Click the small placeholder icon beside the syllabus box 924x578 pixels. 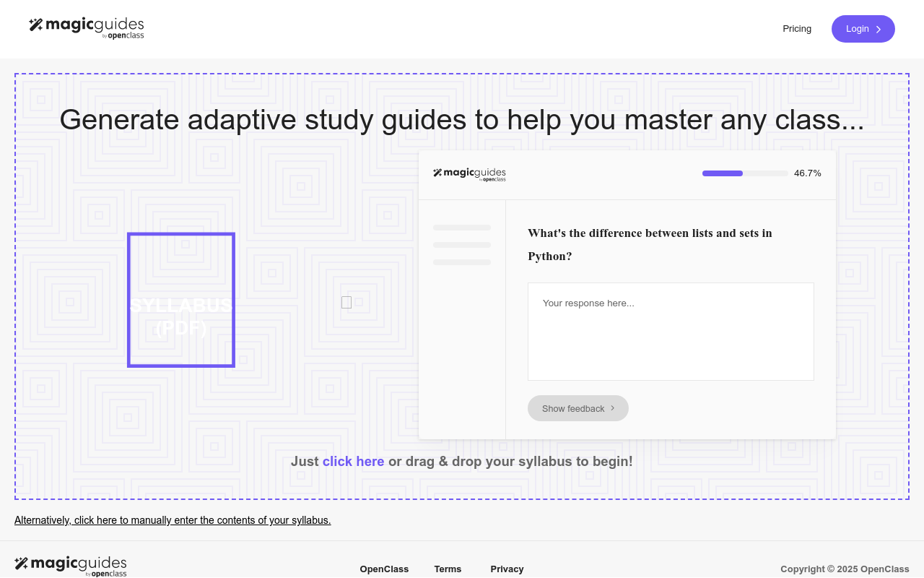(346, 303)
